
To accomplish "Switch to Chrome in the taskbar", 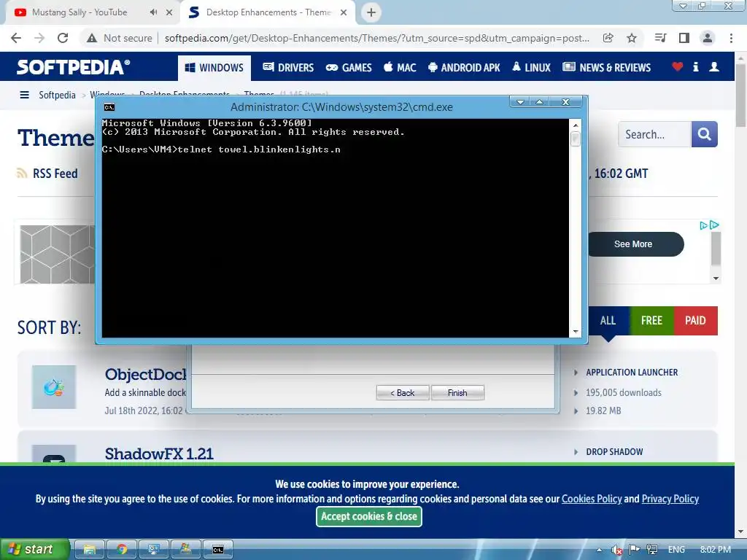I will [x=122, y=550].
